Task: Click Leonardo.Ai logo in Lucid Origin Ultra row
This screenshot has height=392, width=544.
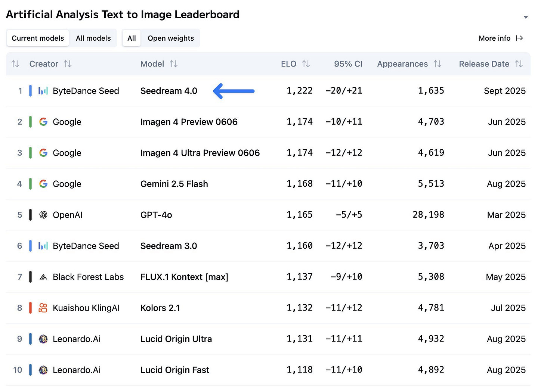Action: tap(43, 339)
